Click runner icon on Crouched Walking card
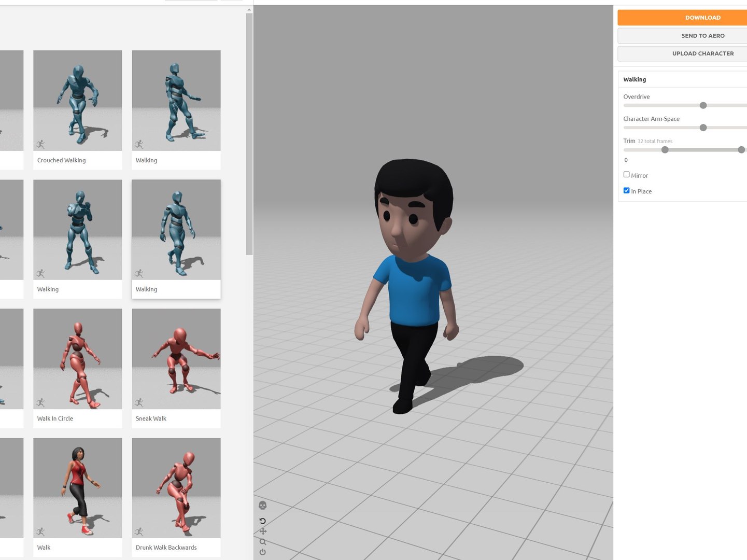This screenshot has height=560, width=747. click(40, 144)
